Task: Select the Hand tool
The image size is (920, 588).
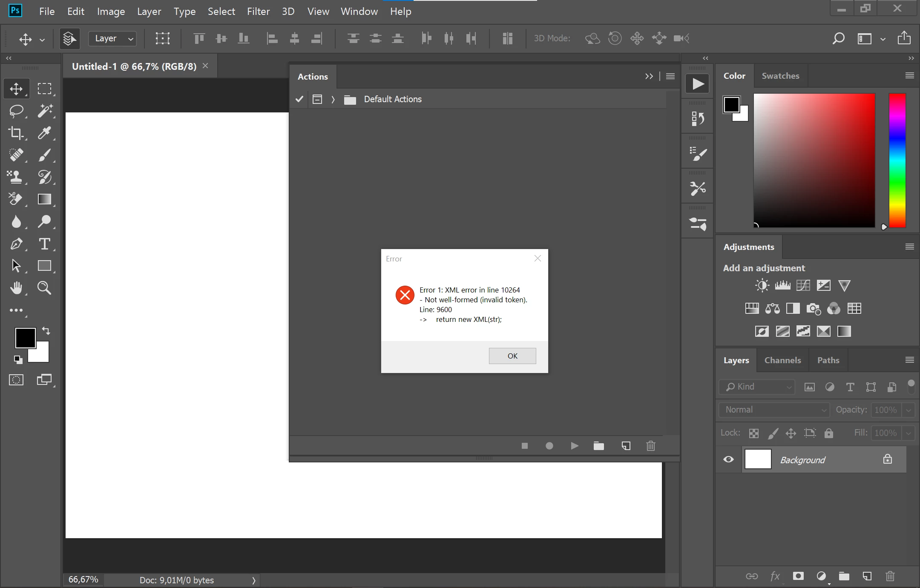Action: pyautogui.click(x=16, y=288)
